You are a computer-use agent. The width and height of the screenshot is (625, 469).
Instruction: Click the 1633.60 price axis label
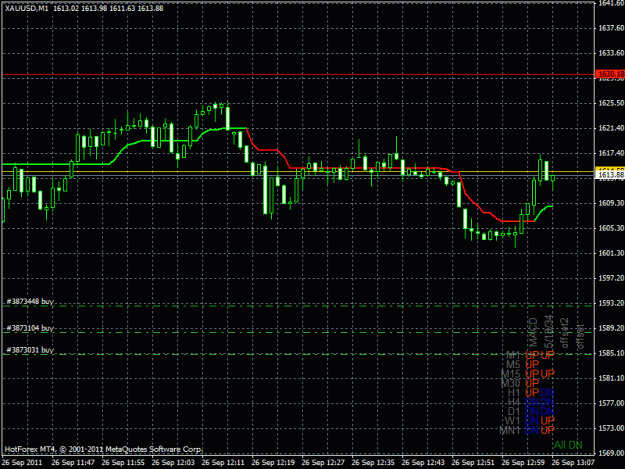611,53
